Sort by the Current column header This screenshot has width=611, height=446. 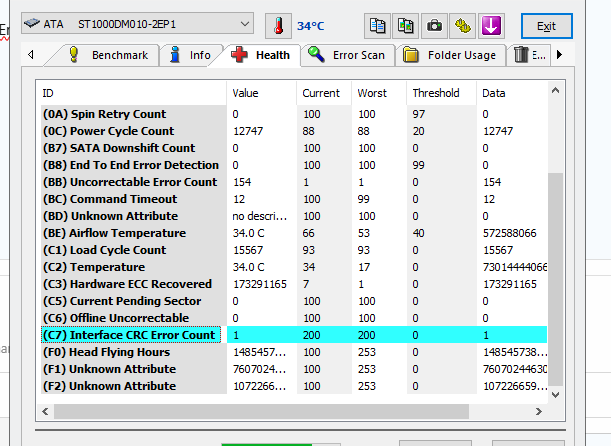click(324, 93)
